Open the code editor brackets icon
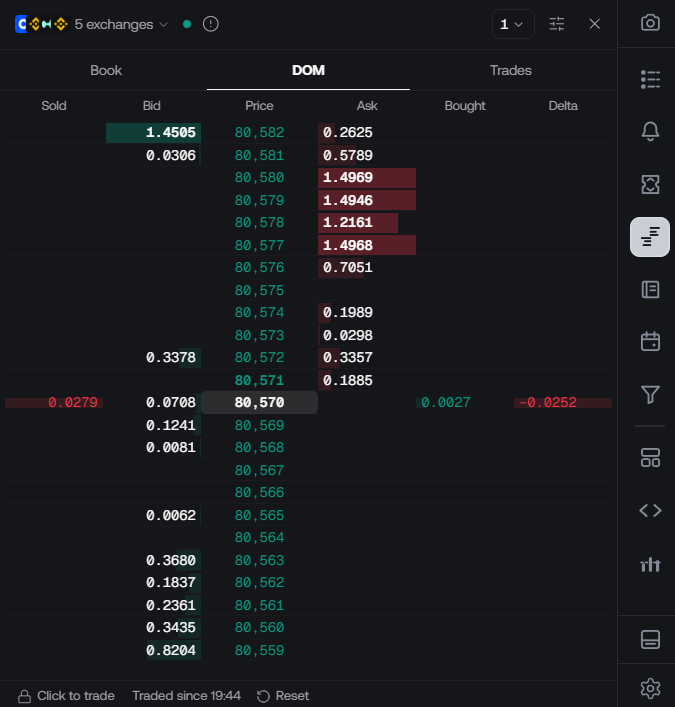Screen dimensions: 675x707 (650, 510)
